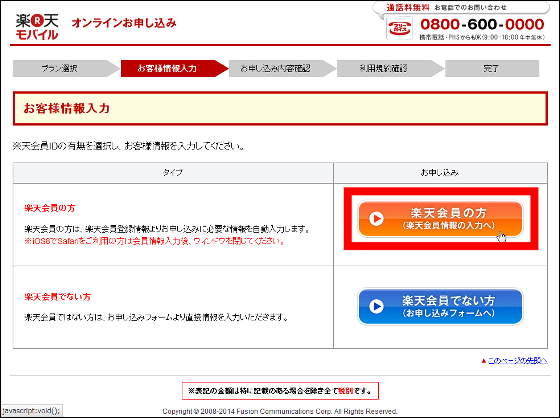Click the お申し込み column header
This screenshot has width=560, height=418.
(x=440, y=173)
